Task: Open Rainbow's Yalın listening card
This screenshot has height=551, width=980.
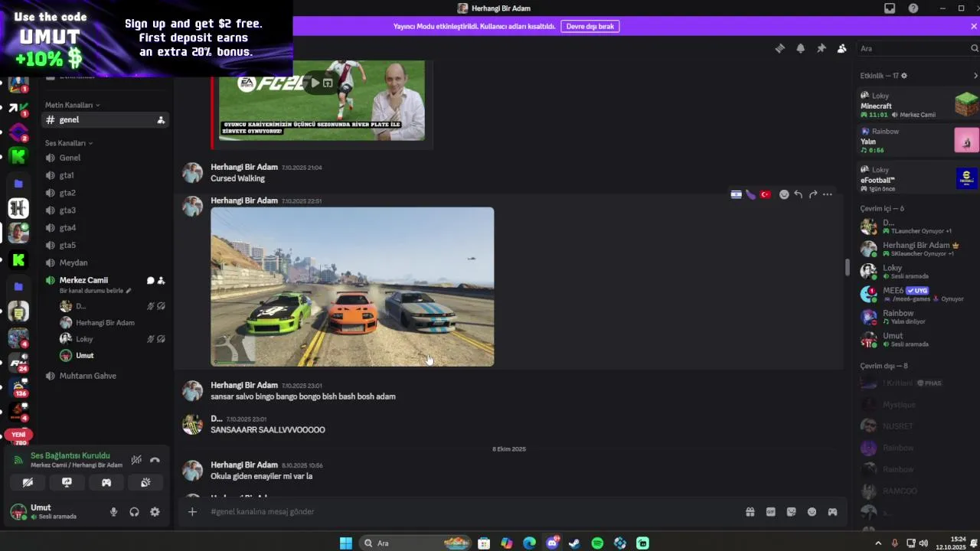Action: [918, 141]
